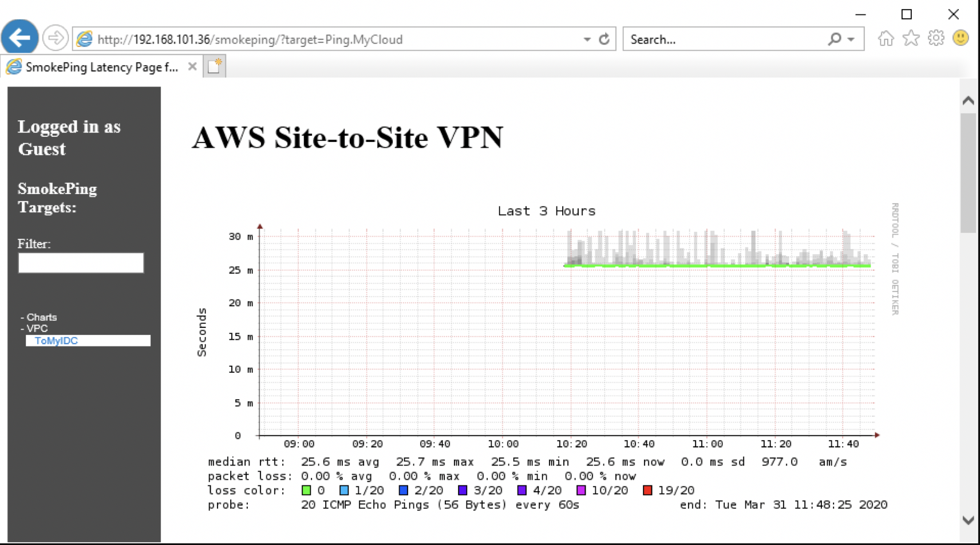The width and height of the screenshot is (980, 545).
Task: Click the '11:40' time axis label
Action: click(x=844, y=444)
